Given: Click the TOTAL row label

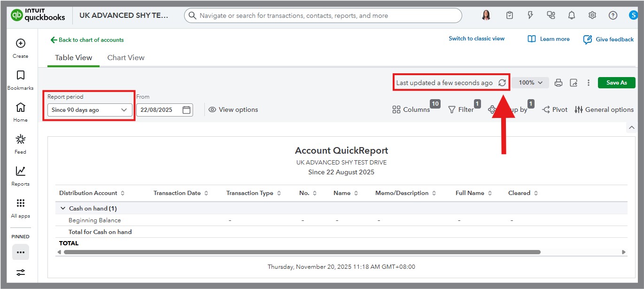Looking at the screenshot, I should [69, 243].
